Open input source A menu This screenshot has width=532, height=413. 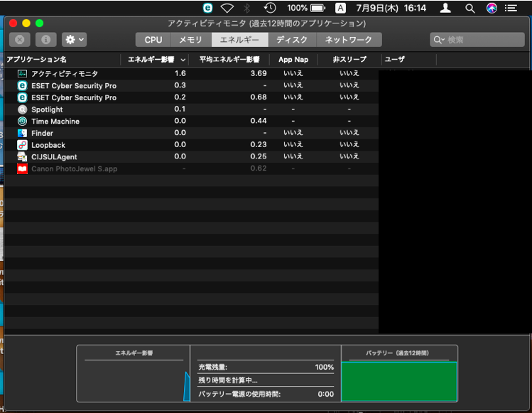pos(340,8)
